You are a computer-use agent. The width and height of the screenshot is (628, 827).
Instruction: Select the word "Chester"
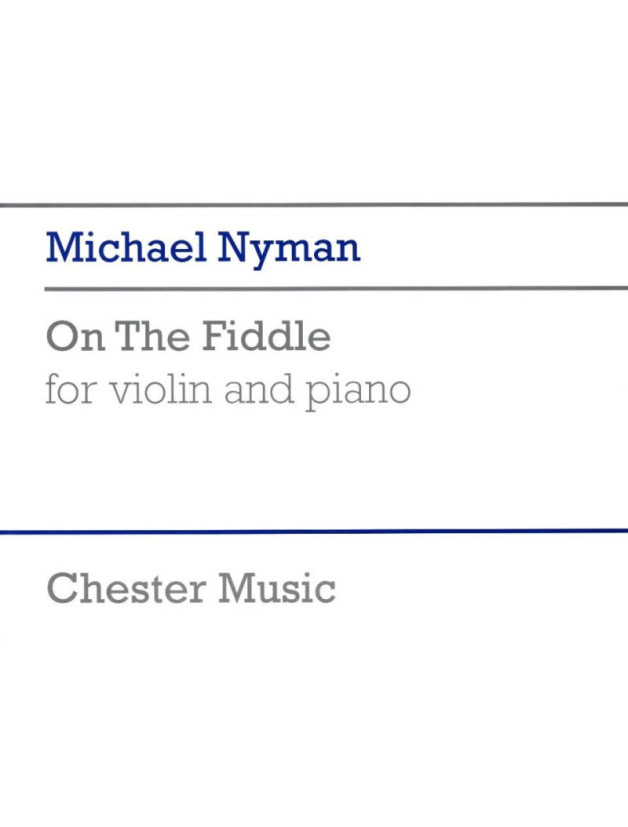[x=126, y=588]
